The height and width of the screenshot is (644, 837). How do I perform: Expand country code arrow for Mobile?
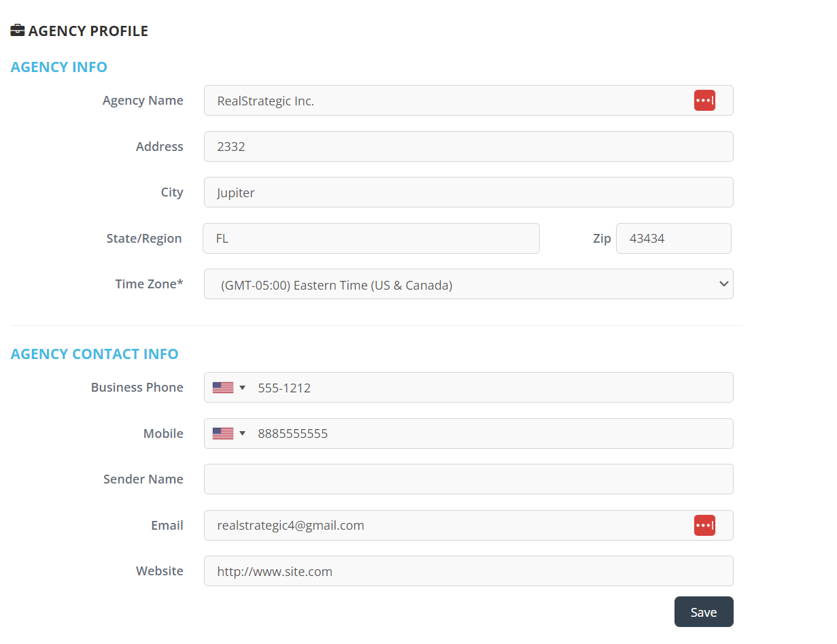(x=242, y=434)
